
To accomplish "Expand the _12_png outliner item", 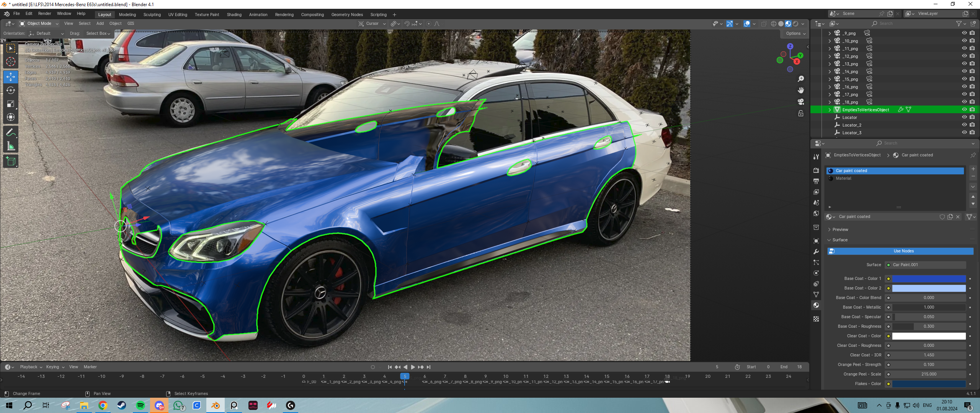I will (x=830, y=56).
